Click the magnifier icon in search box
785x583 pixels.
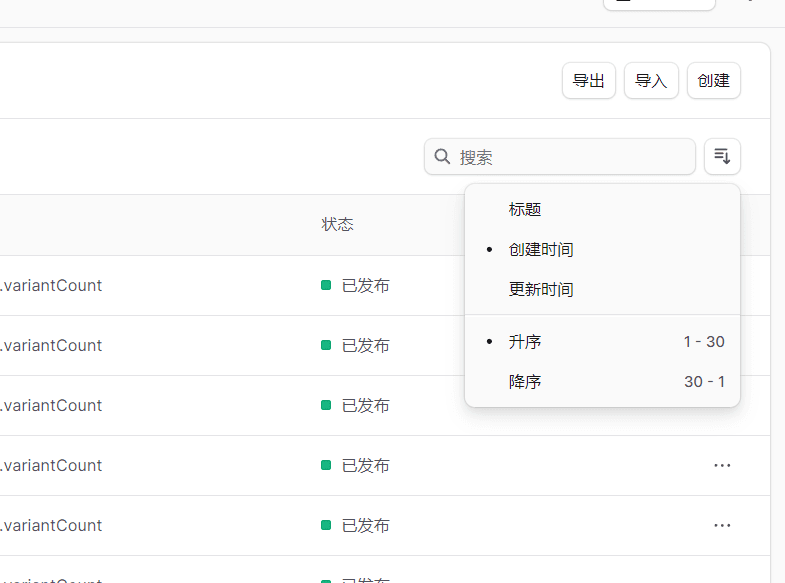pyautogui.click(x=442, y=157)
